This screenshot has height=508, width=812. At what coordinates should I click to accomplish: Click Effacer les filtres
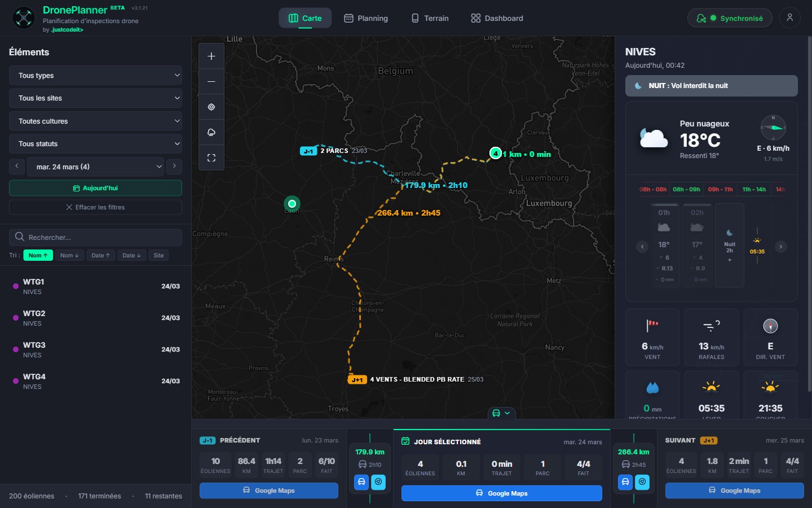(x=95, y=207)
